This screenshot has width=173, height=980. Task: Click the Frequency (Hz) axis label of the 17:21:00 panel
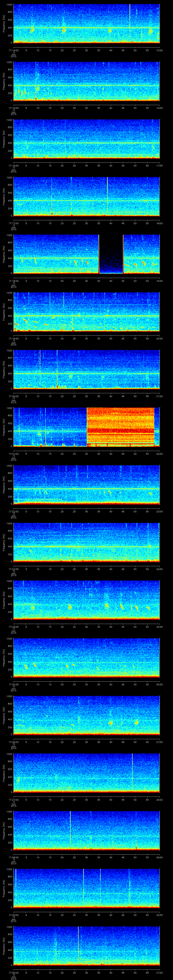(x=4, y=427)
